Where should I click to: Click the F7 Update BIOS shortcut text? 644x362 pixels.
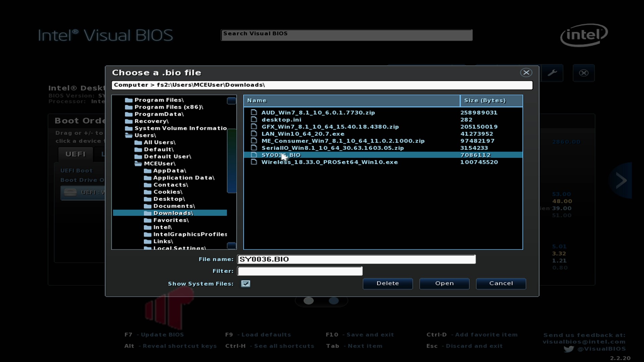(x=154, y=335)
